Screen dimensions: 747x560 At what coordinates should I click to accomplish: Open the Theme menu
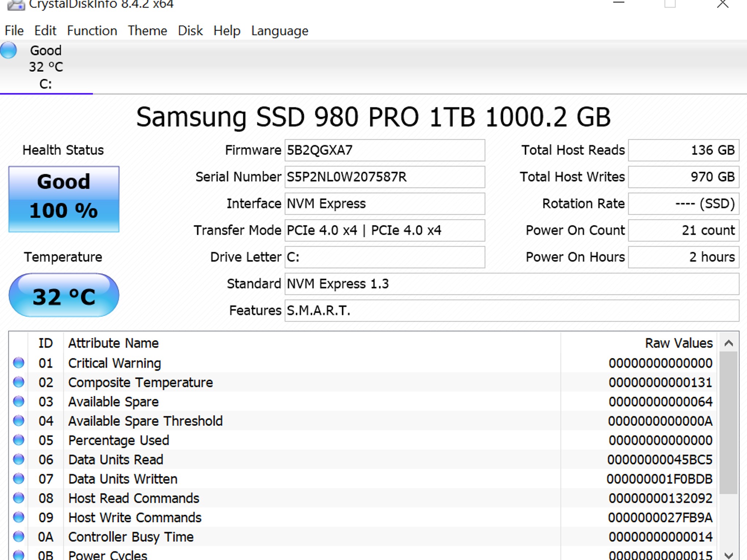(x=147, y=31)
